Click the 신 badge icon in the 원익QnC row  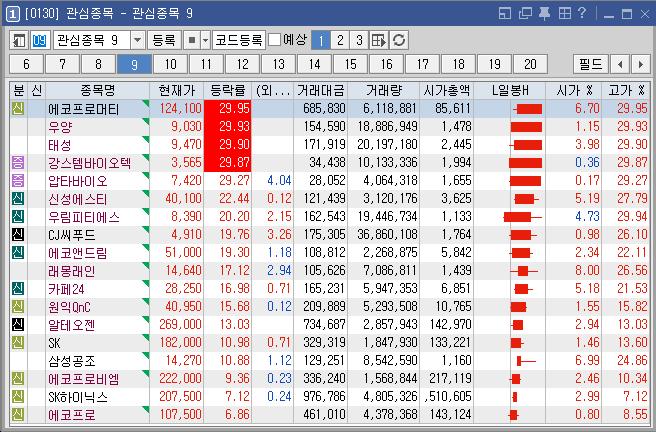tap(18, 307)
